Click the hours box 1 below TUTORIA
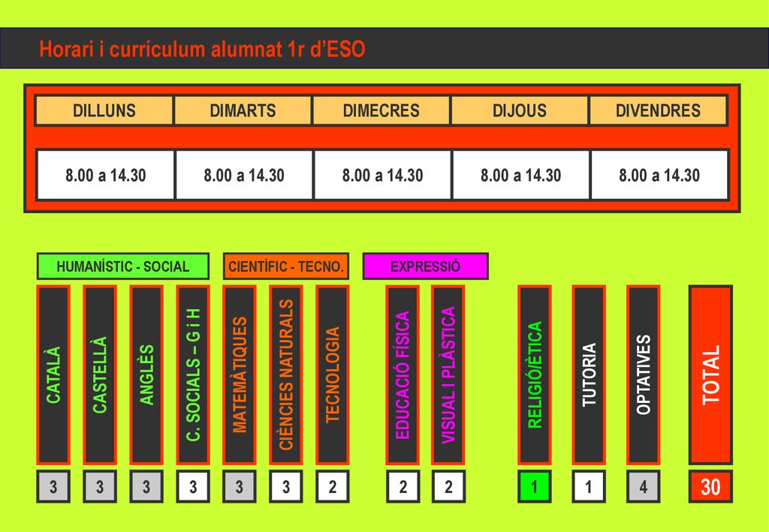 589,486
